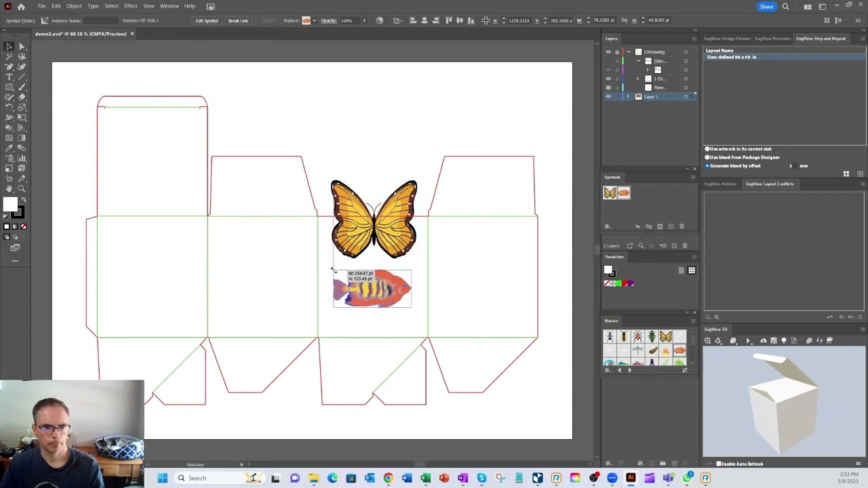The width and height of the screenshot is (868, 488).
Task: Expand Layer 1 in Layers panel
Action: (x=628, y=97)
